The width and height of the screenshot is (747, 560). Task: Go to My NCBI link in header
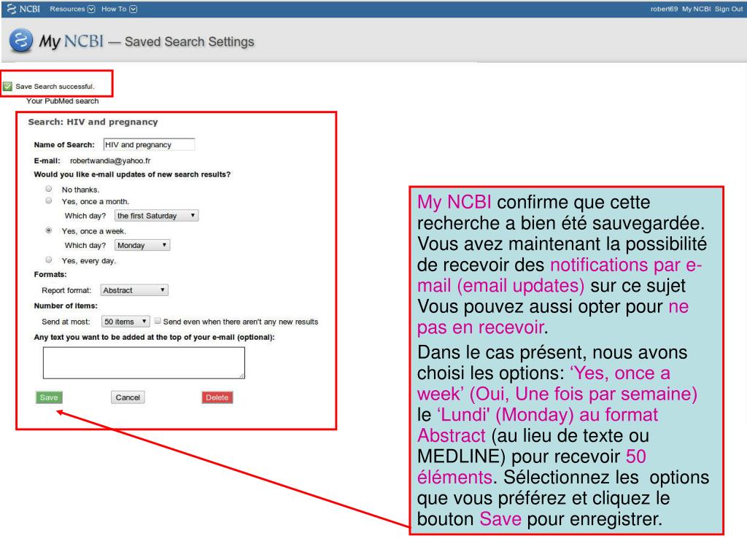(x=696, y=9)
